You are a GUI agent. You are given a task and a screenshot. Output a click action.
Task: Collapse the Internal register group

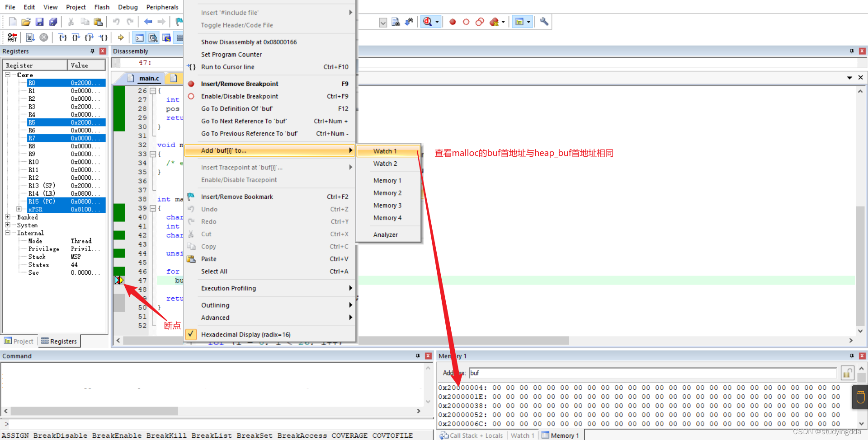tap(8, 233)
